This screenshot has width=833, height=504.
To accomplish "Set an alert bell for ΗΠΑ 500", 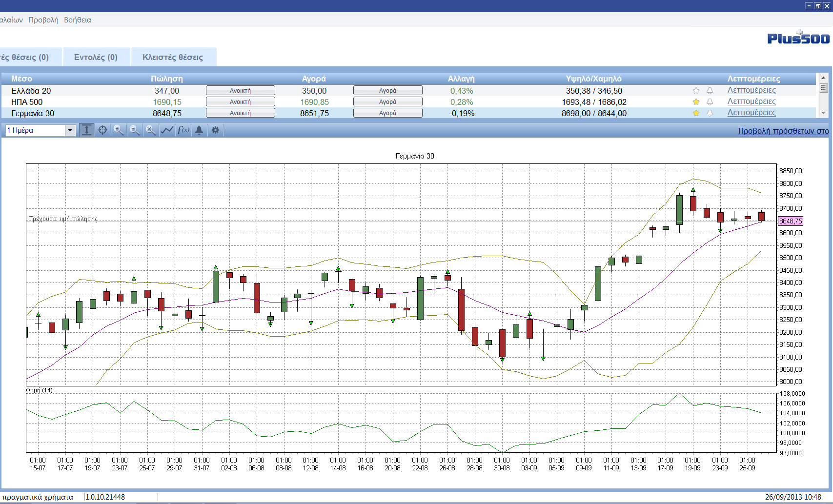I will (710, 101).
